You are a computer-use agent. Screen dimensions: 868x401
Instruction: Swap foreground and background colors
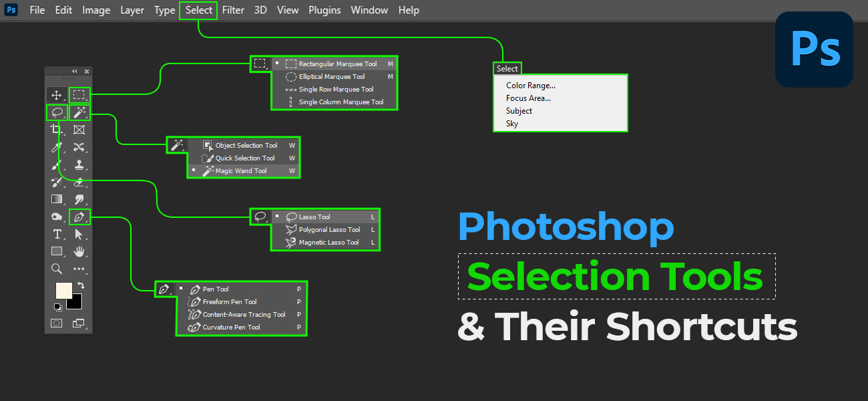[81, 285]
